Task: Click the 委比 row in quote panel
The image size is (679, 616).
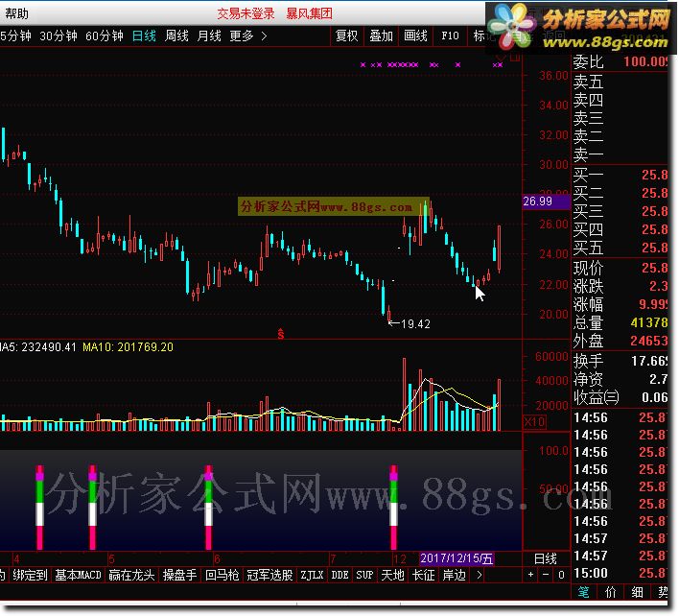Action: [620, 62]
